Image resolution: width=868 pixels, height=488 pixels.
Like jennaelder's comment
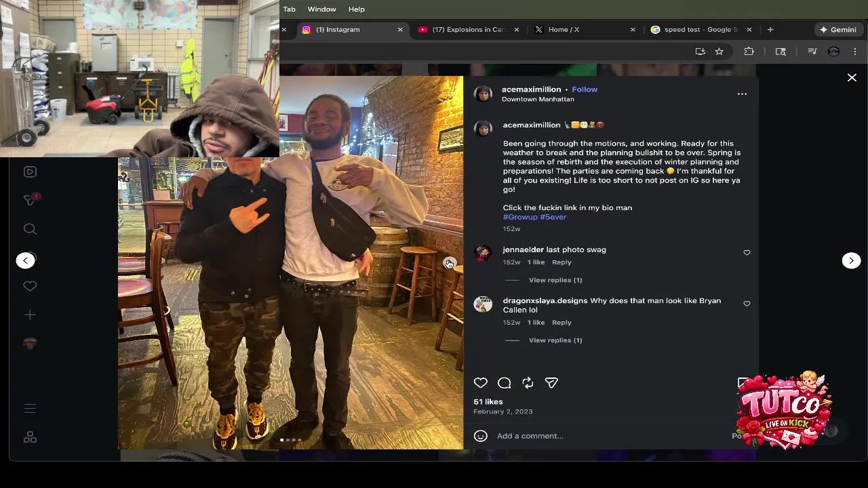[747, 253]
